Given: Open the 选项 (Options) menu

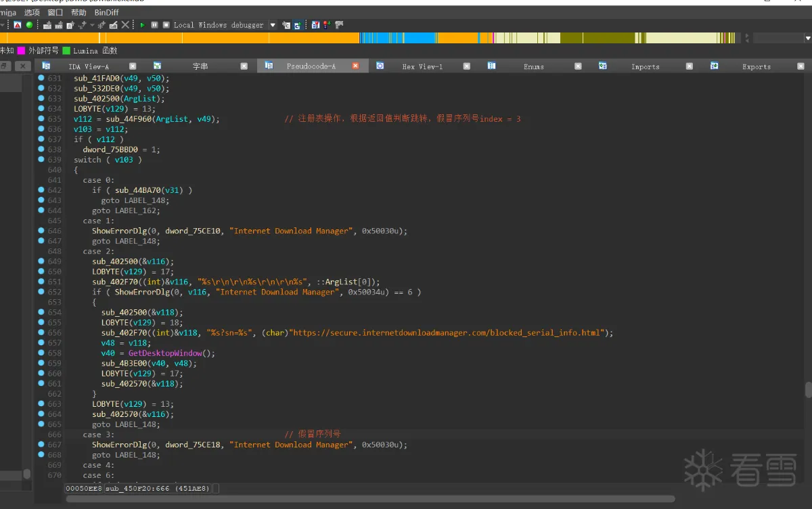Looking at the screenshot, I should point(32,12).
